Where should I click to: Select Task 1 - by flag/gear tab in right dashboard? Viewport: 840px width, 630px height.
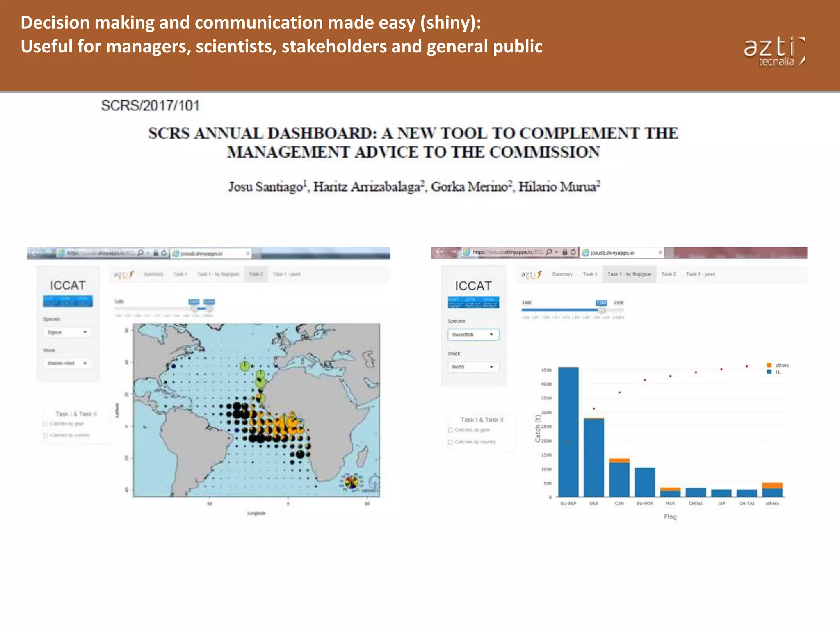point(629,274)
